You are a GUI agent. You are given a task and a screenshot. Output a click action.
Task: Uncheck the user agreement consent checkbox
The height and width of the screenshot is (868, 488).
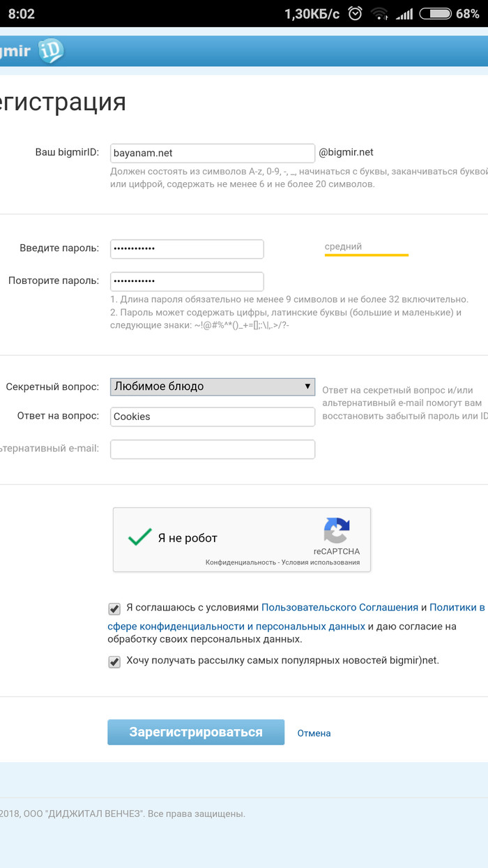click(114, 608)
